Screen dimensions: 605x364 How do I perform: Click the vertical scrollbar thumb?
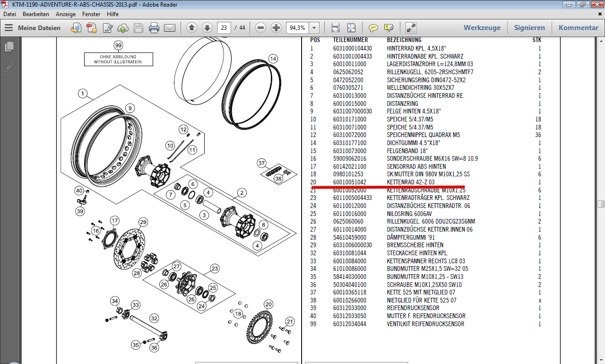tap(601, 204)
